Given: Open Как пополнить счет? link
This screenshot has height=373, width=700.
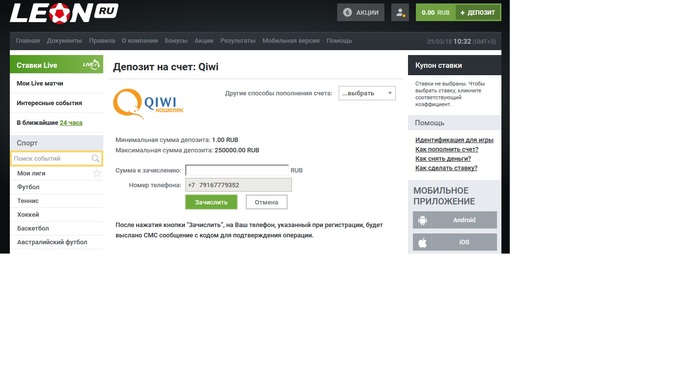Looking at the screenshot, I should point(446,149).
